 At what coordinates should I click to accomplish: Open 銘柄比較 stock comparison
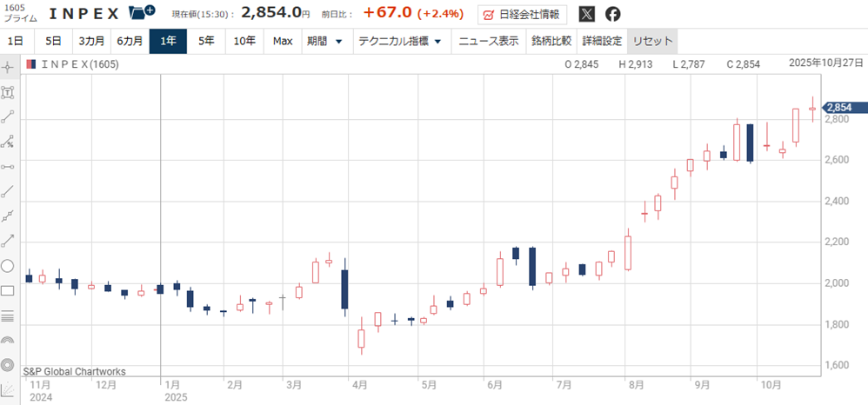[551, 41]
